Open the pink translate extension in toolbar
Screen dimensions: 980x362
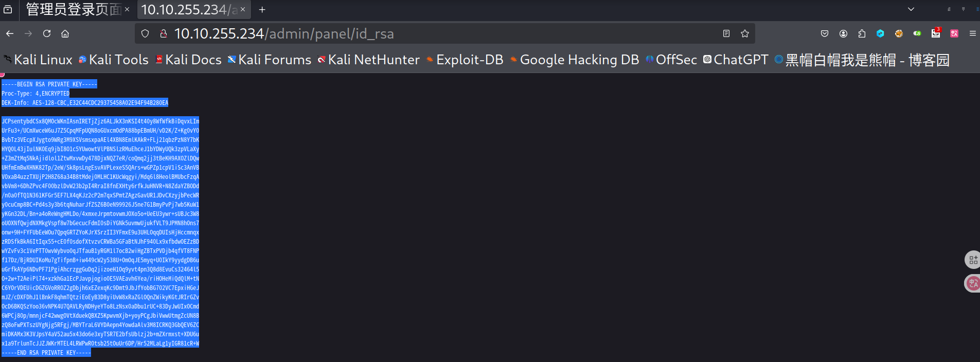point(954,33)
